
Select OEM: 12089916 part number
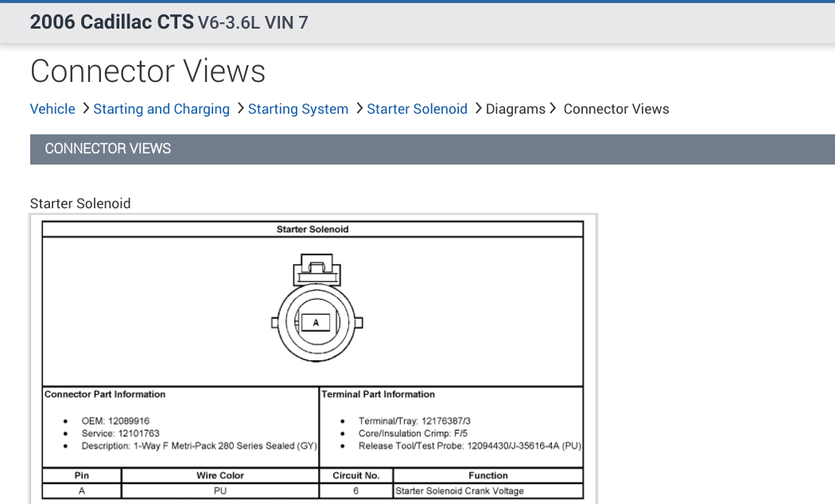tap(115, 421)
